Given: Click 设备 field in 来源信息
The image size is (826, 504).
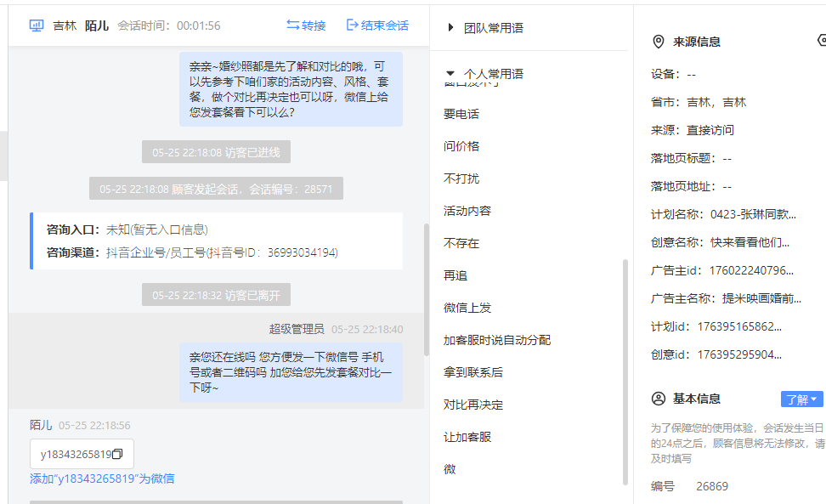Looking at the screenshot, I should pos(673,74).
